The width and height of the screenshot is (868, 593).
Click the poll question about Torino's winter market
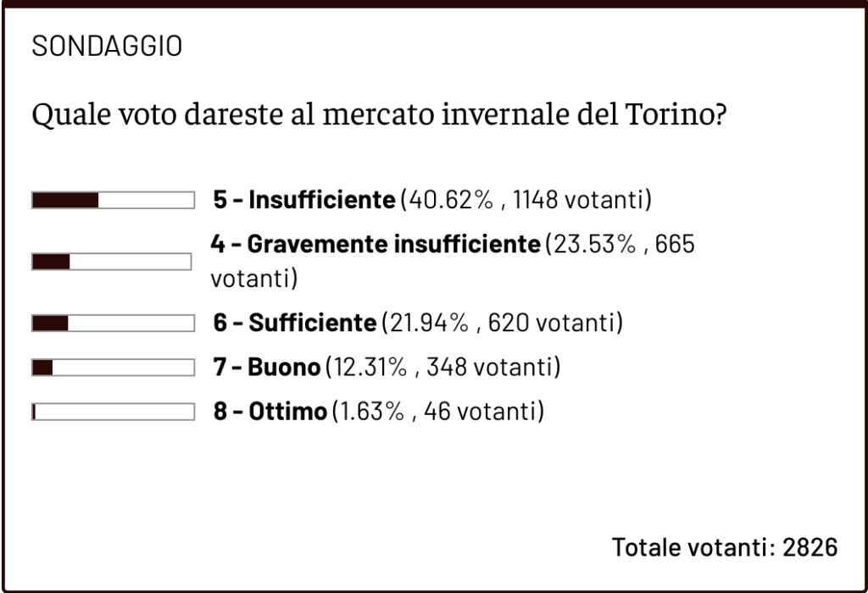pos(378,114)
